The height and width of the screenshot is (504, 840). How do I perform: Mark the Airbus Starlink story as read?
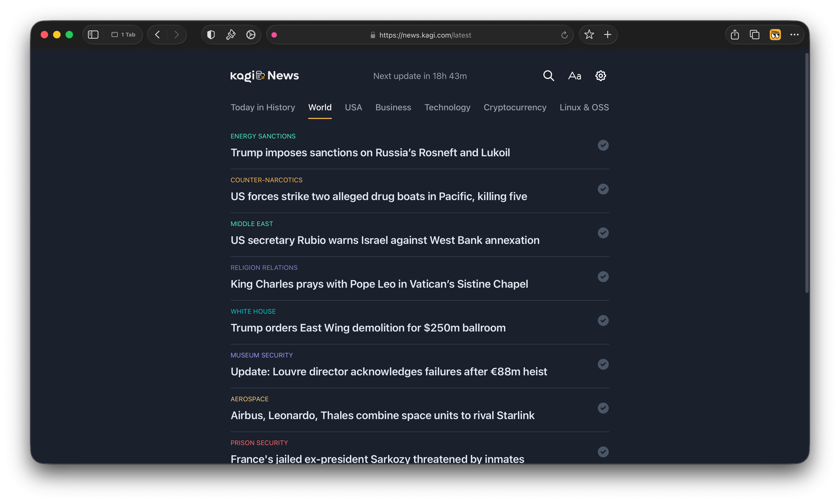click(x=603, y=408)
